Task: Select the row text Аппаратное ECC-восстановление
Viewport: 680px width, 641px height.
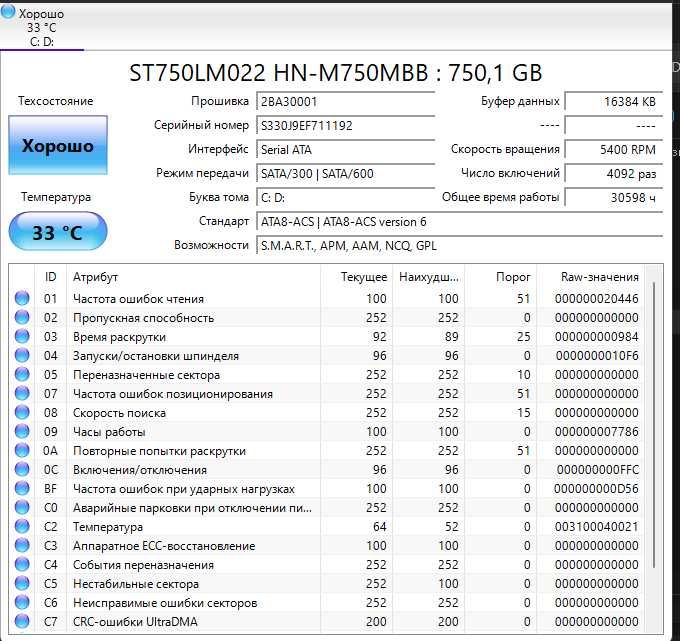Action: click(x=164, y=546)
